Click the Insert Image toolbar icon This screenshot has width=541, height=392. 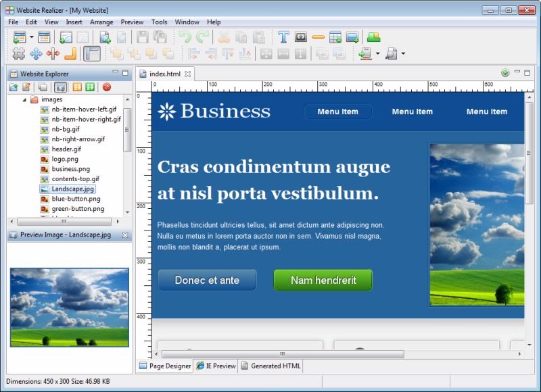[x=352, y=37]
